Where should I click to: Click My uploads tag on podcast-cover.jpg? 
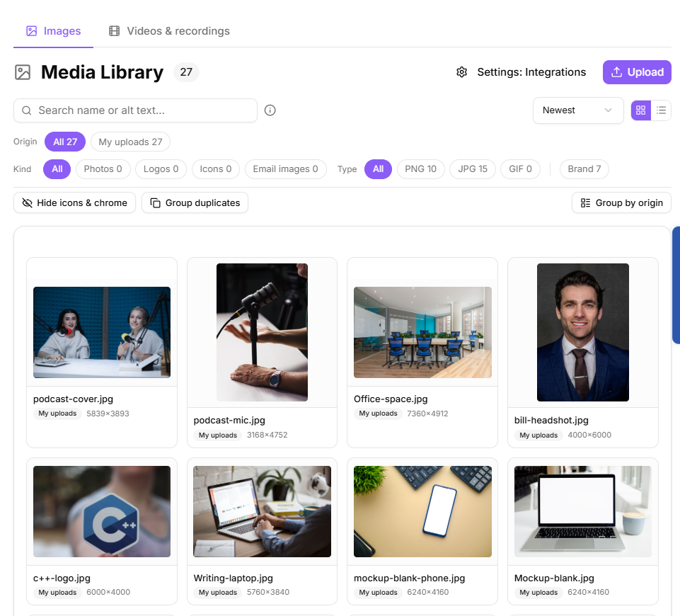tap(57, 413)
